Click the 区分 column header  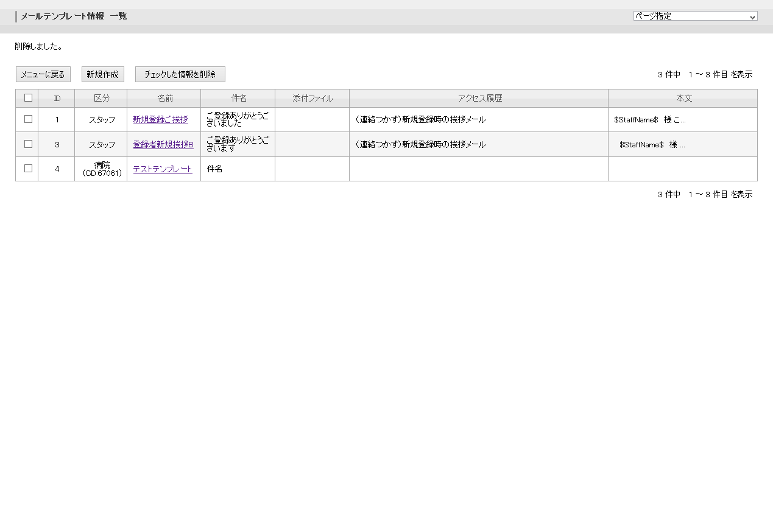pos(102,99)
